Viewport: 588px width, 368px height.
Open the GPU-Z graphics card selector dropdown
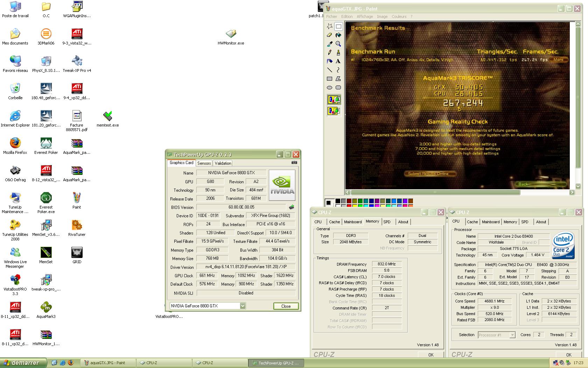point(243,306)
